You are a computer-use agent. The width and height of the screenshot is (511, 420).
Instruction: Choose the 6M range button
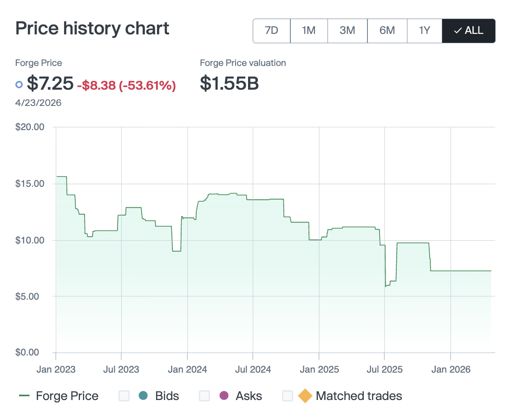coord(387,31)
